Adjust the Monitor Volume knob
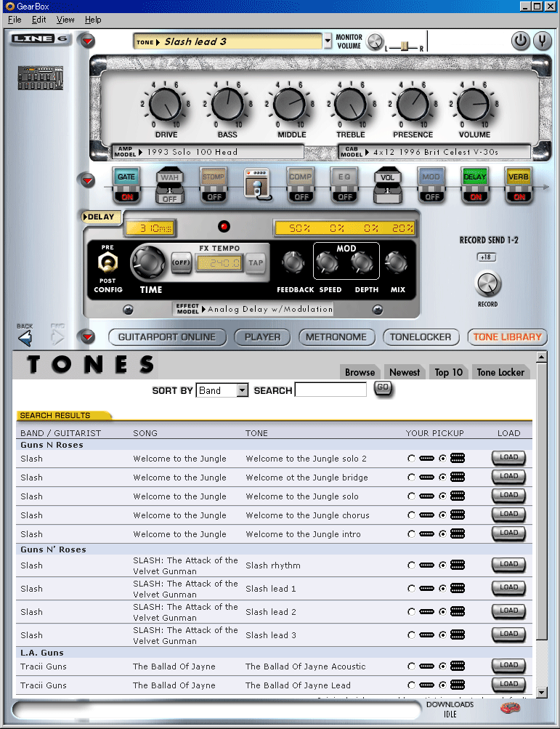560x729 pixels. coord(375,42)
